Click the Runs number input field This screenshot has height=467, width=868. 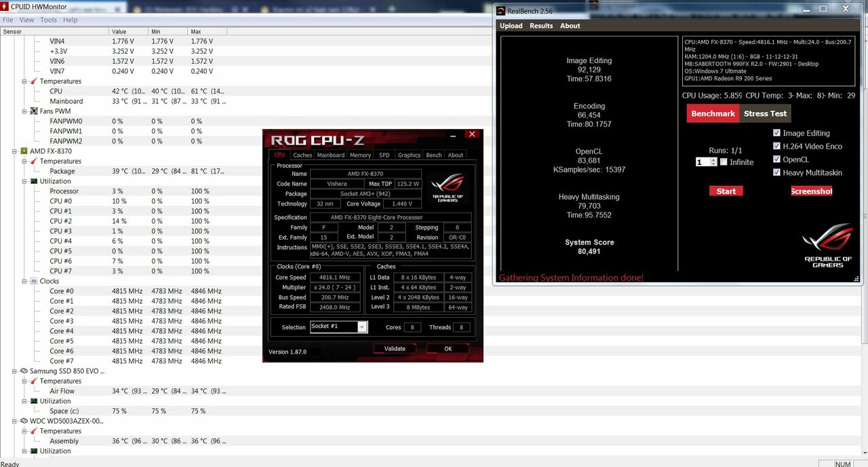pos(703,162)
